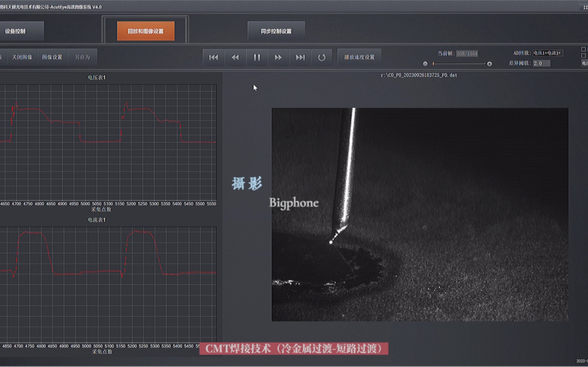Enable the second checkbox at the top-right edge
This screenshot has height=367, width=588.
point(583,55)
